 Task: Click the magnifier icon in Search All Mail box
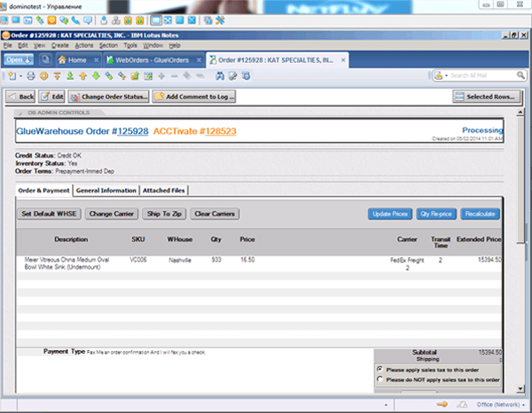520,75
